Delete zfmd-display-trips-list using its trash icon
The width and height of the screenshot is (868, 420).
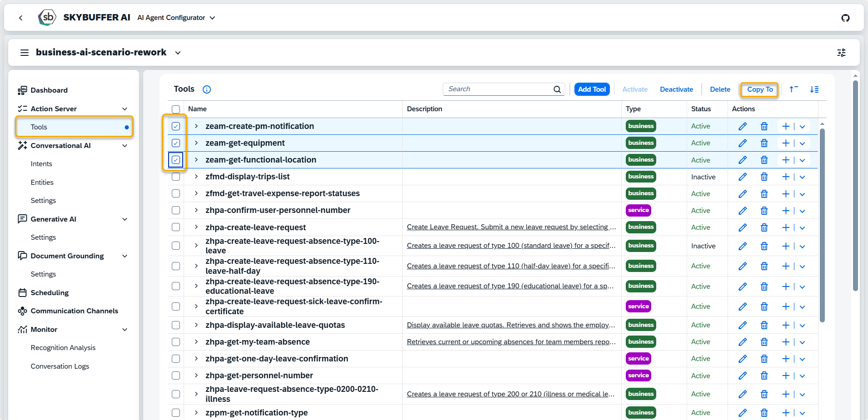click(764, 177)
